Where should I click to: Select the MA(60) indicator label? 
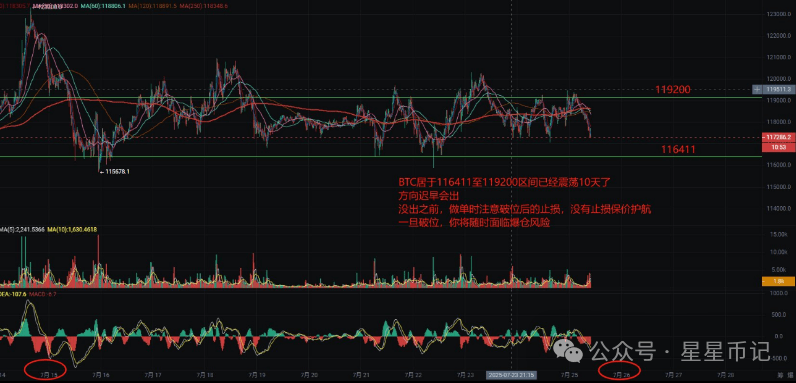tap(105, 6)
